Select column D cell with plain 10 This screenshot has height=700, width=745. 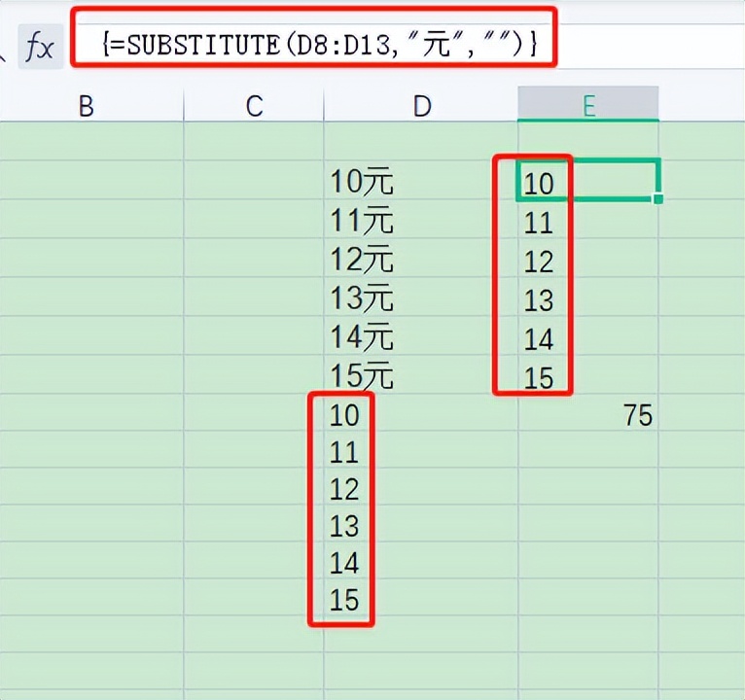pos(421,412)
